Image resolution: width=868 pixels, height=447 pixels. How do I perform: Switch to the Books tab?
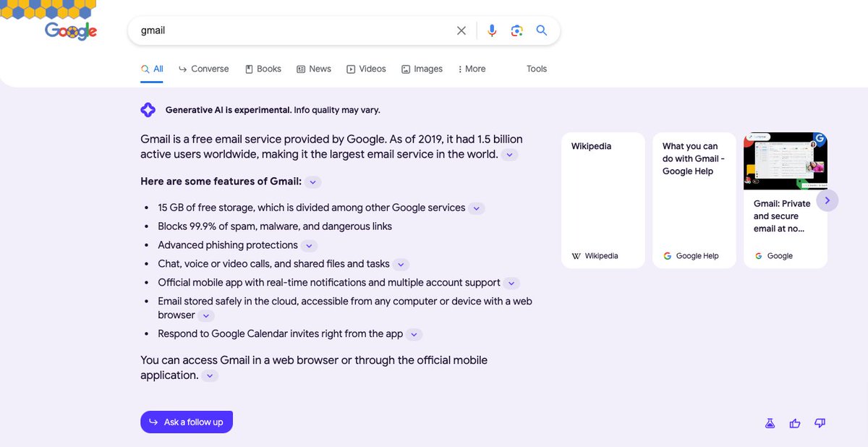[x=263, y=69]
